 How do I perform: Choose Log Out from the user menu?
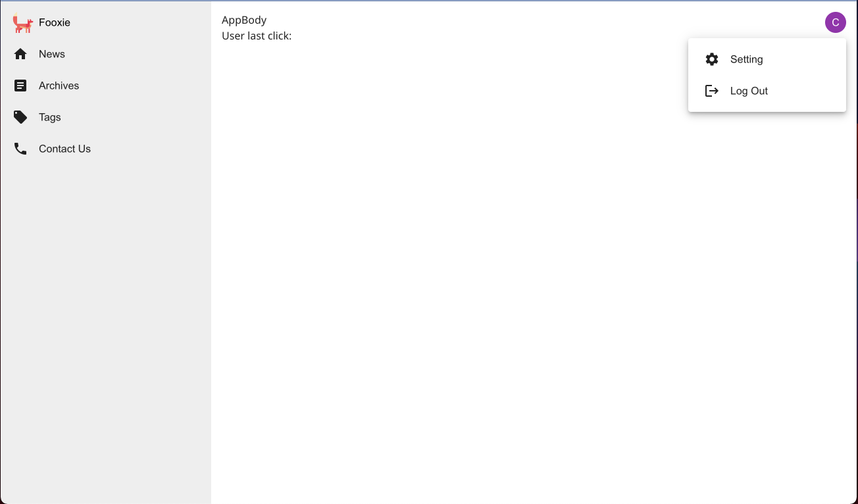[767, 91]
